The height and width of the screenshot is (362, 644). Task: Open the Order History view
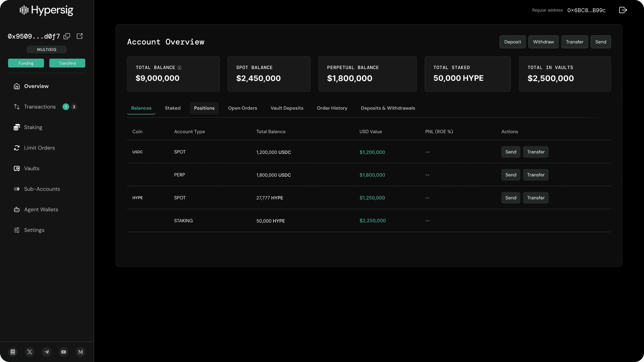click(x=332, y=108)
